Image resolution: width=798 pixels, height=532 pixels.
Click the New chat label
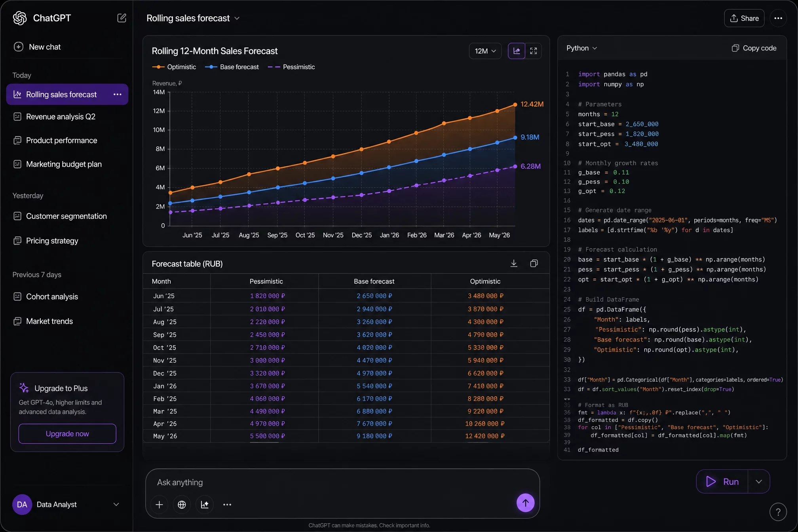click(45, 47)
